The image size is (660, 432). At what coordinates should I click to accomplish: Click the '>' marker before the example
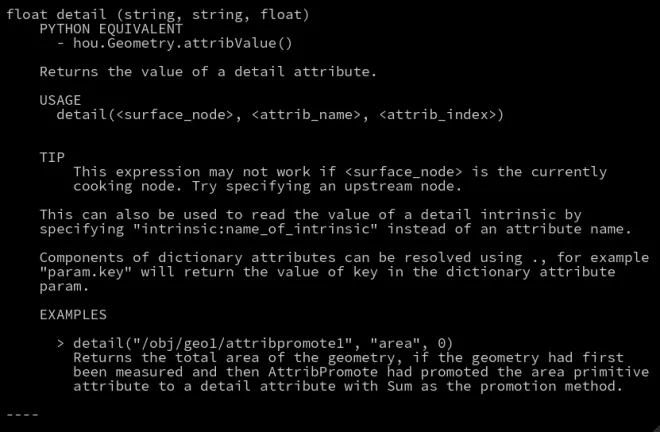click(x=61, y=344)
